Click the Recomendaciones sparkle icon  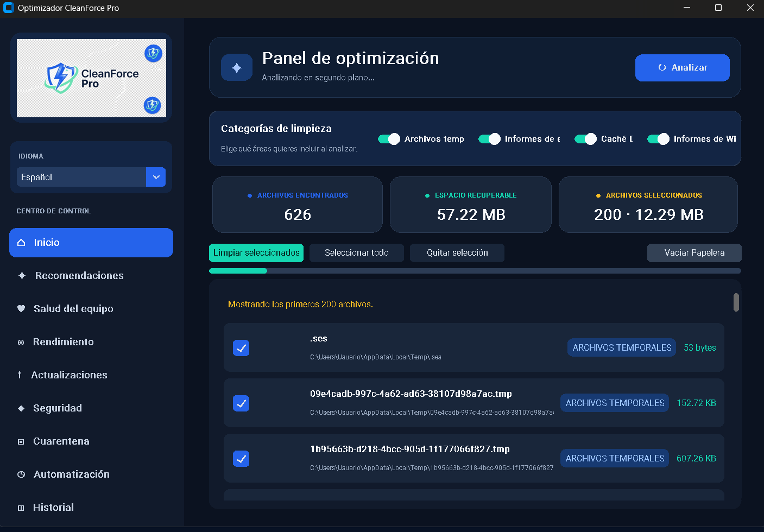tap(22, 276)
